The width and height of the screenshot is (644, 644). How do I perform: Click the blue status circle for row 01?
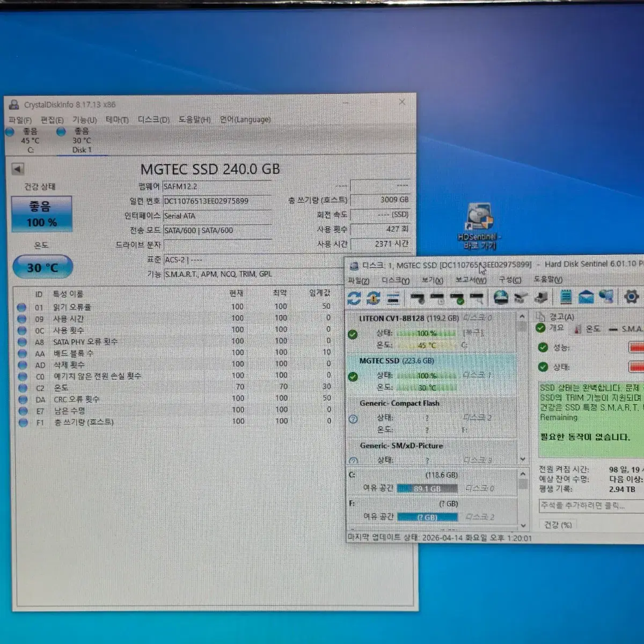coord(21,308)
